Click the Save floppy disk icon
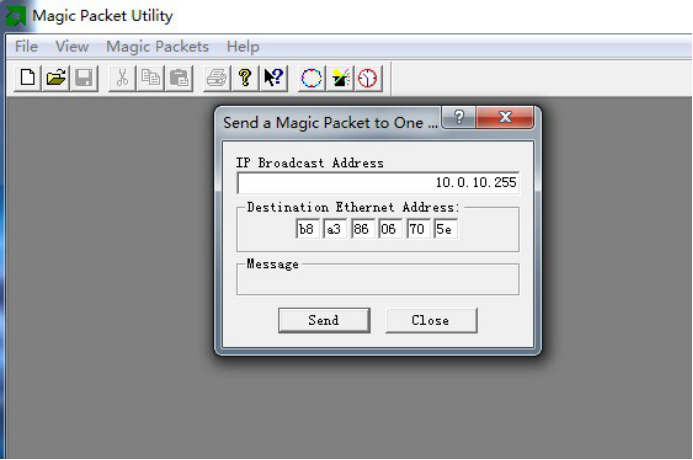The image size is (693, 460). [84, 78]
